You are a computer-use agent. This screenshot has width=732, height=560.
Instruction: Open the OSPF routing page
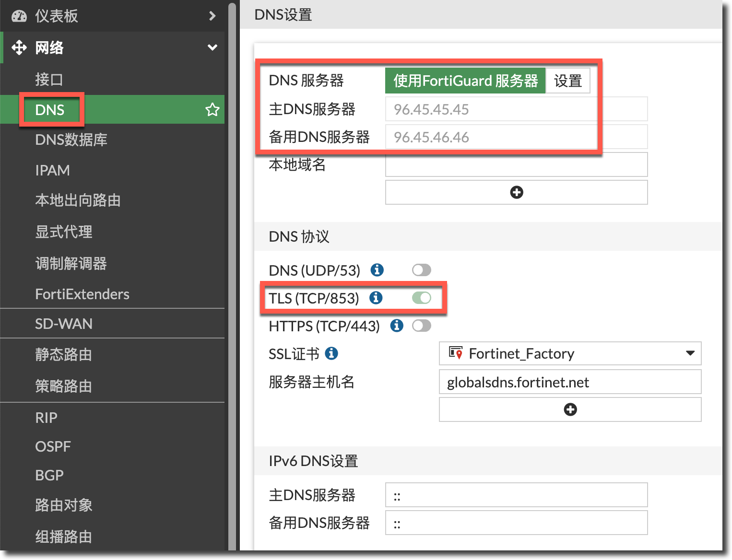(x=112, y=446)
